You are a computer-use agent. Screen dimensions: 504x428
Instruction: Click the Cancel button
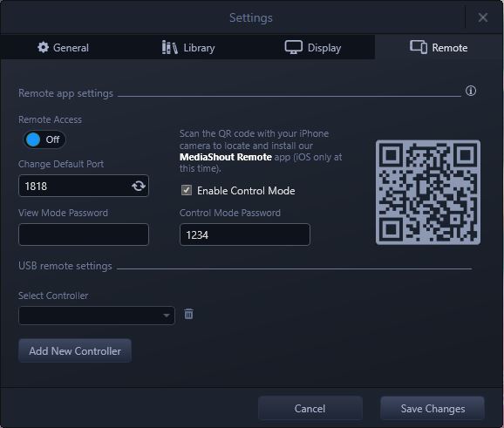310,409
